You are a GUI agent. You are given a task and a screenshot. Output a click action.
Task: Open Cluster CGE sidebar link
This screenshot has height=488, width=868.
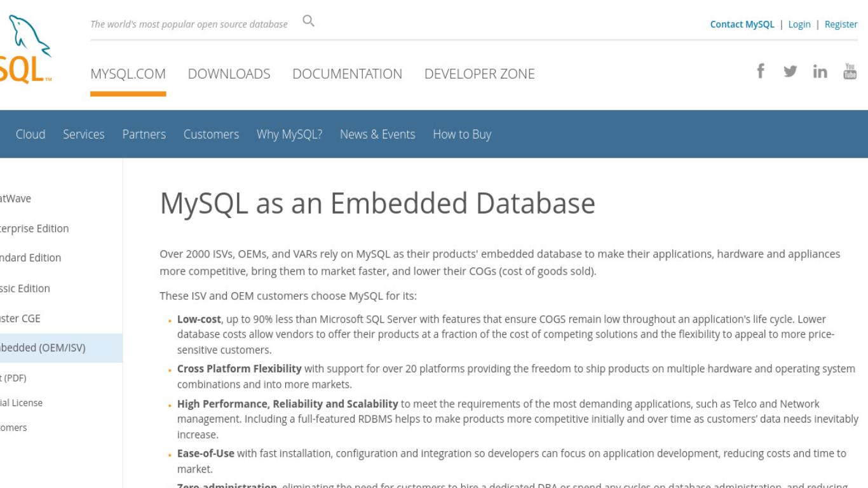(x=20, y=318)
